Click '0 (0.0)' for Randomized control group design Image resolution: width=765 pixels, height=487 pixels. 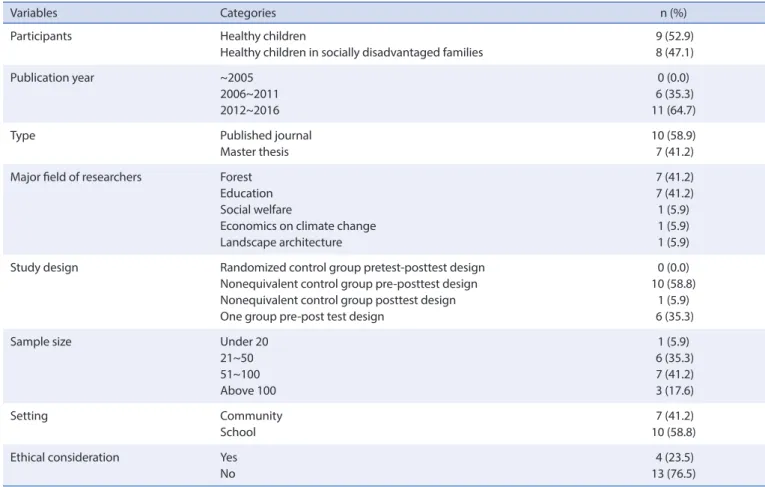click(x=673, y=268)
